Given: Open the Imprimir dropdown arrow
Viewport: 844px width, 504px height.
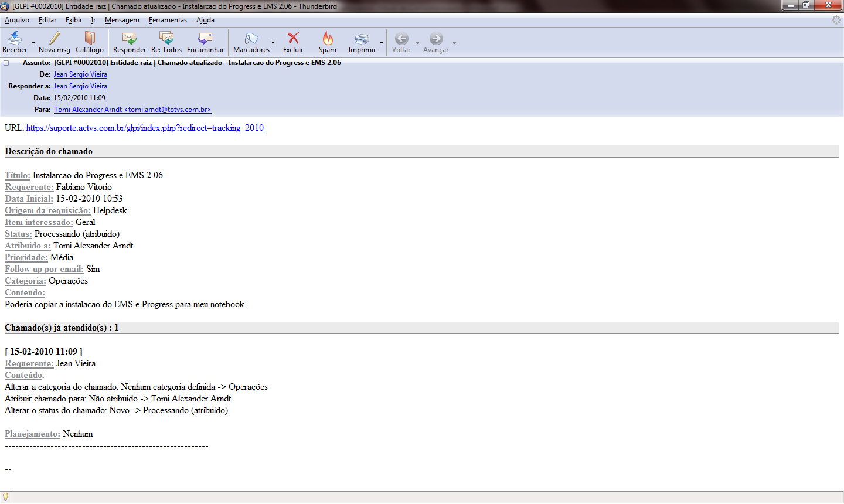Looking at the screenshot, I should click(382, 43).
